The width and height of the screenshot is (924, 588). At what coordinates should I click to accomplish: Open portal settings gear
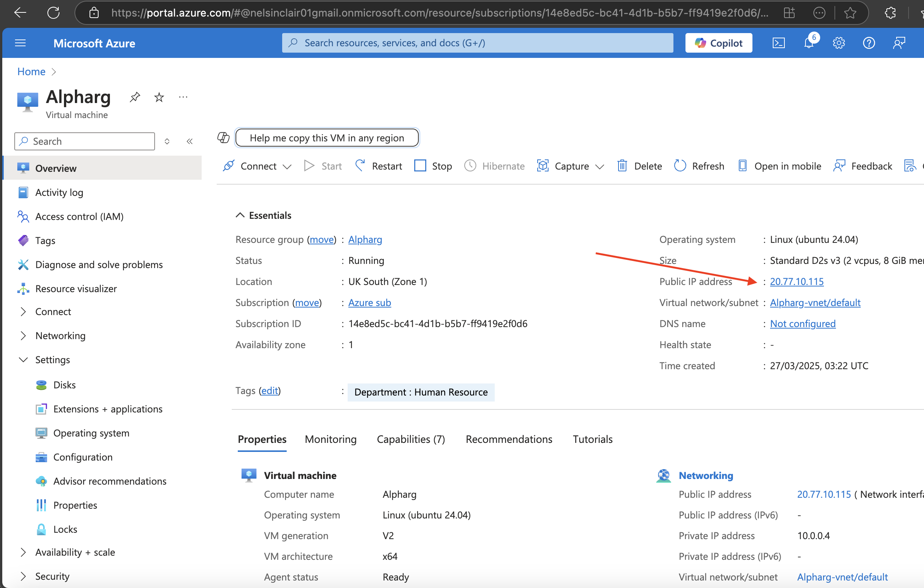pos(839,43)
